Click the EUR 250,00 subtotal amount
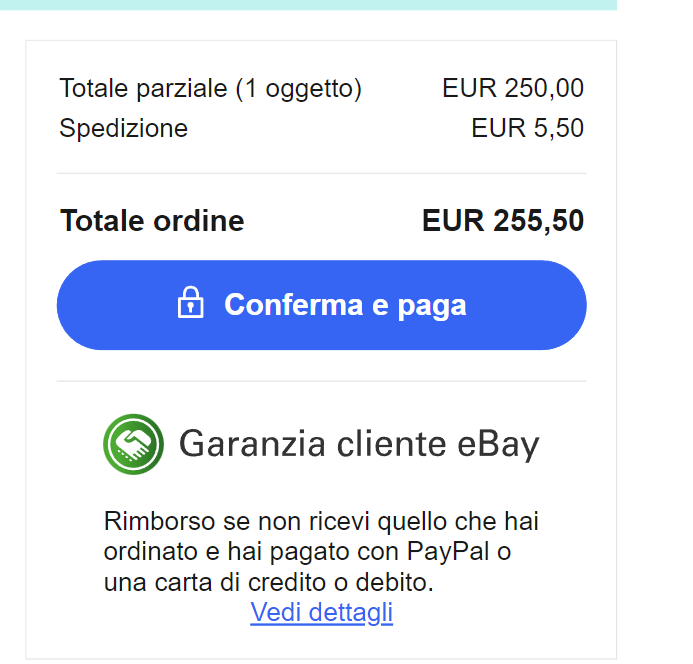The width and height of the screenshot is (693, 664). click(513, 88)
